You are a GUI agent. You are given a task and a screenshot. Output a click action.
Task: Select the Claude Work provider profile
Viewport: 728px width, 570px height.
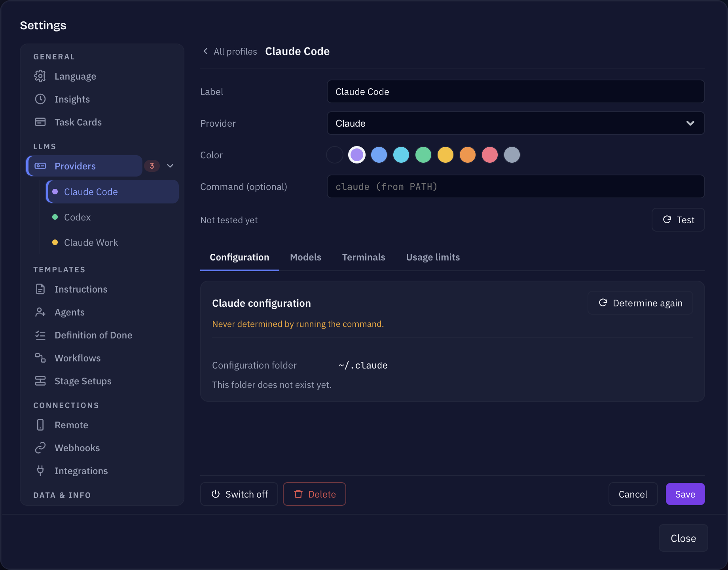pos(112,243)
